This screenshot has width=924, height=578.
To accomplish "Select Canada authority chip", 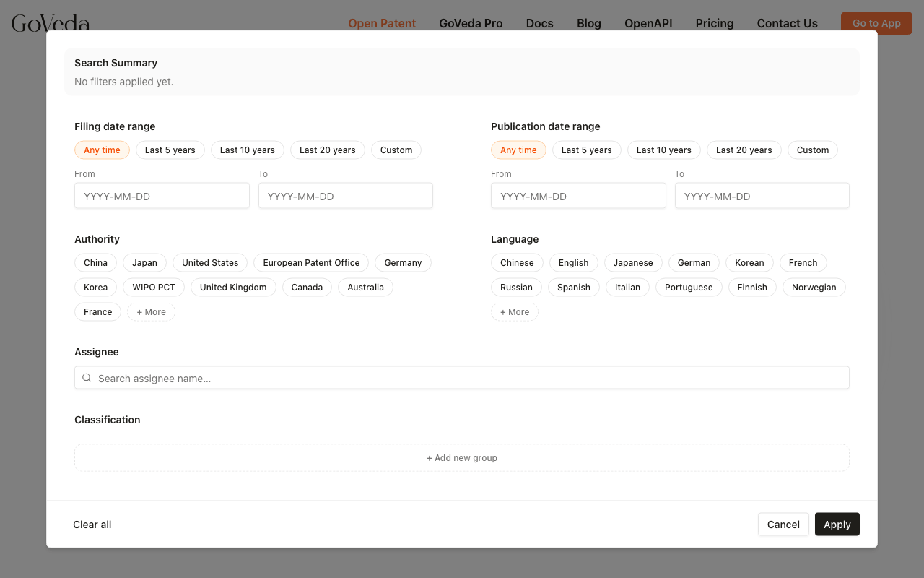I will click(x=307, y=288).
